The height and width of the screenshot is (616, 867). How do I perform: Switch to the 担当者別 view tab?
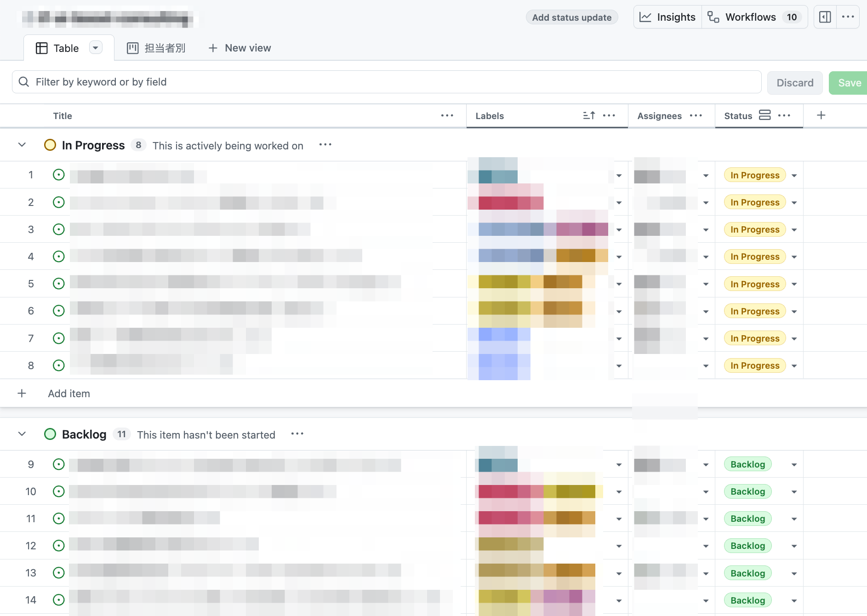[x=156, y=48]
